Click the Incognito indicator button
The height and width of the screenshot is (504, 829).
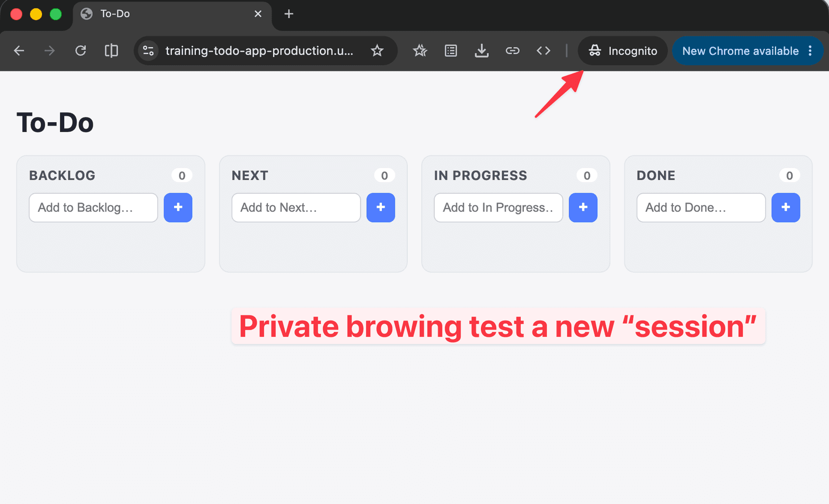point(623,51)
